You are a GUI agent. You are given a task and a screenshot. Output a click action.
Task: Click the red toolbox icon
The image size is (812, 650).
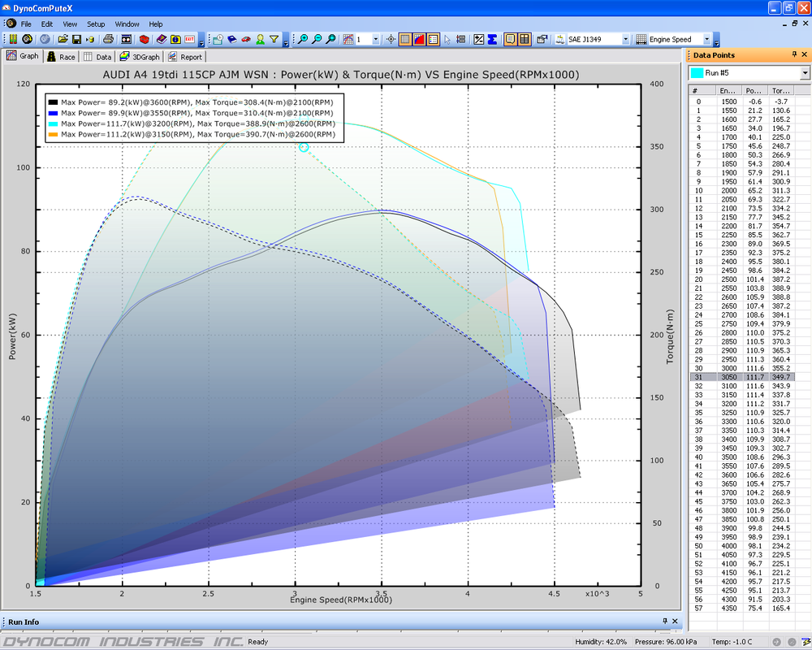point(144,39)
